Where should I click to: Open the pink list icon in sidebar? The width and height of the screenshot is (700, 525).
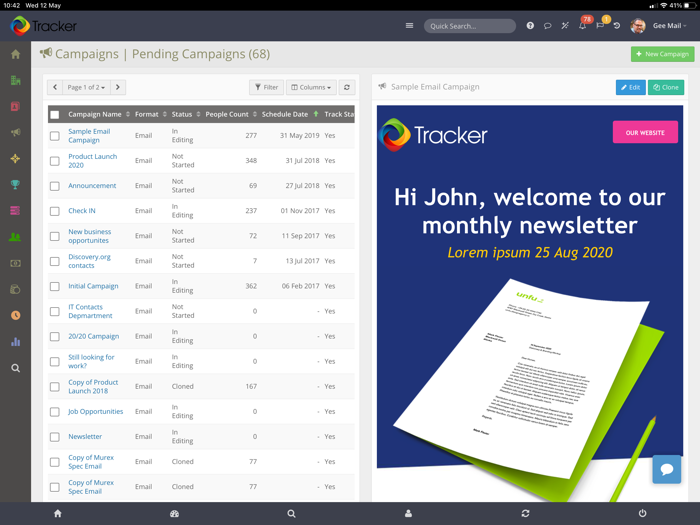pyautogui.click(x=15, y=211)
